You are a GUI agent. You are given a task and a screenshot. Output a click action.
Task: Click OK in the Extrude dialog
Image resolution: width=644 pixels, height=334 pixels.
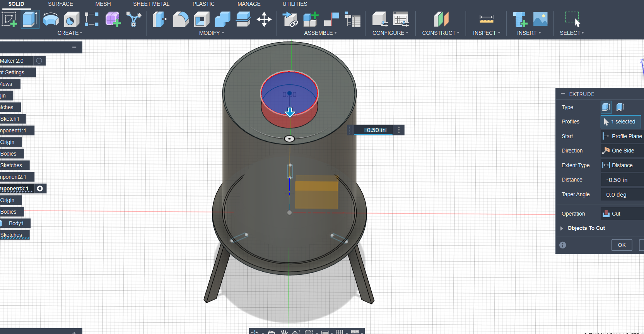(x=622, y=245)
